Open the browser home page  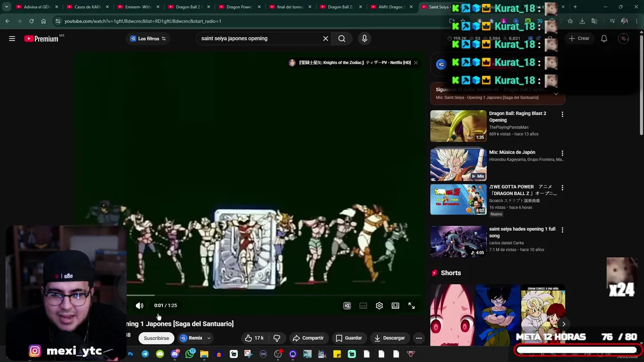point(43,21)
